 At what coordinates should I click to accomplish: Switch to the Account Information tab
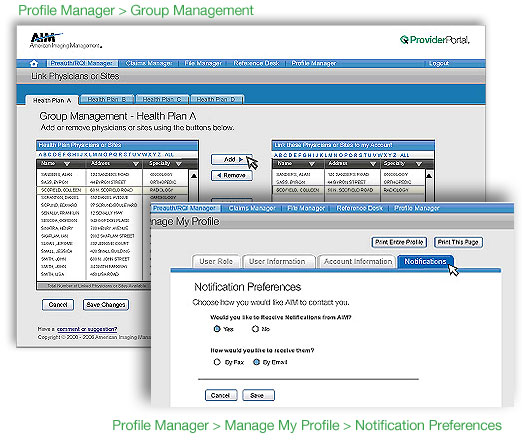coord(358,262)
